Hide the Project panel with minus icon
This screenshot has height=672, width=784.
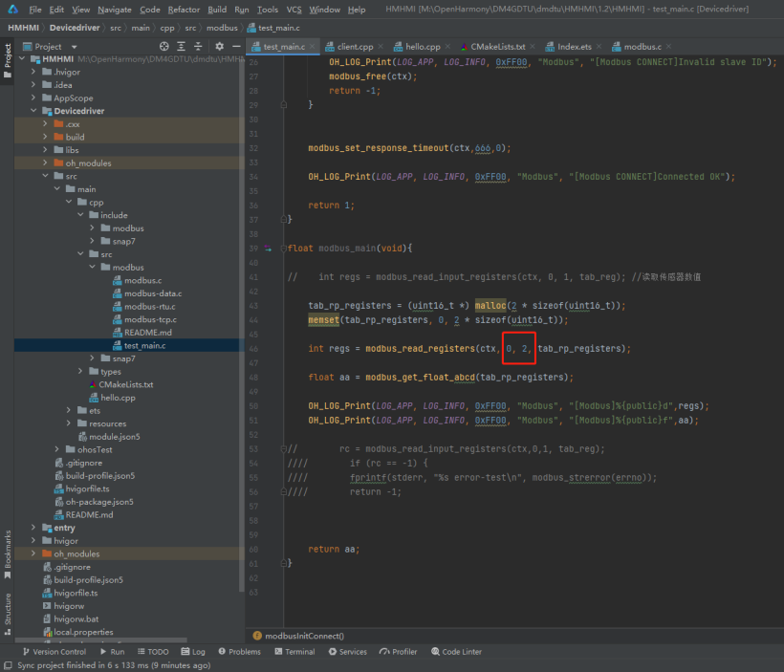236,47
